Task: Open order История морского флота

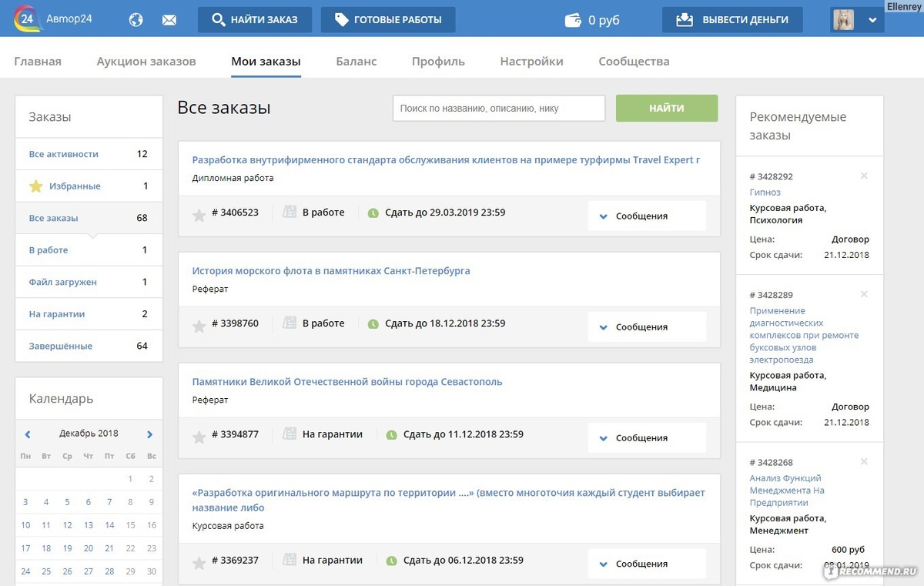Action: pyautogui.click(x=331, y=271)
